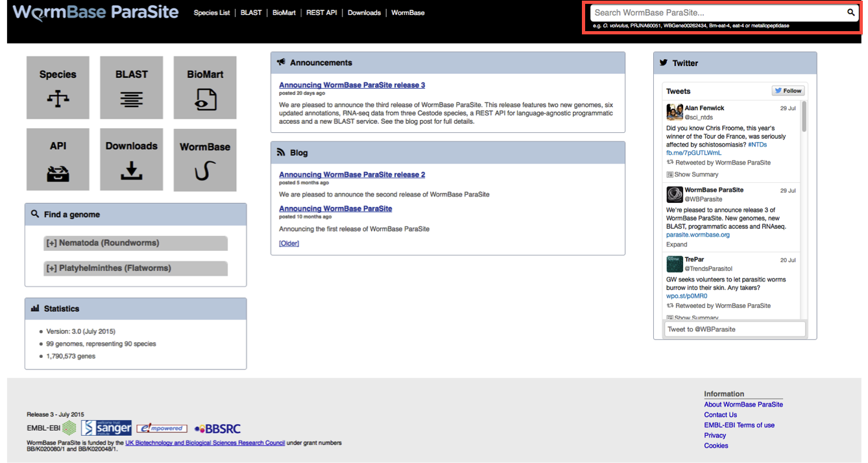The height and width of the screenshot is (463, 868).
Task: Click the WormBase ParaSite logo
Action: 95,12
